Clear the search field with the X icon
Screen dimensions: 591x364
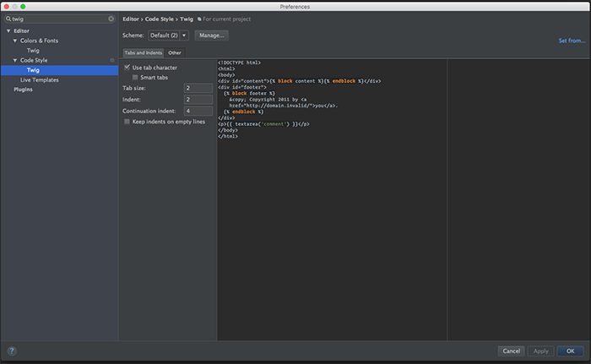(111, 18)
